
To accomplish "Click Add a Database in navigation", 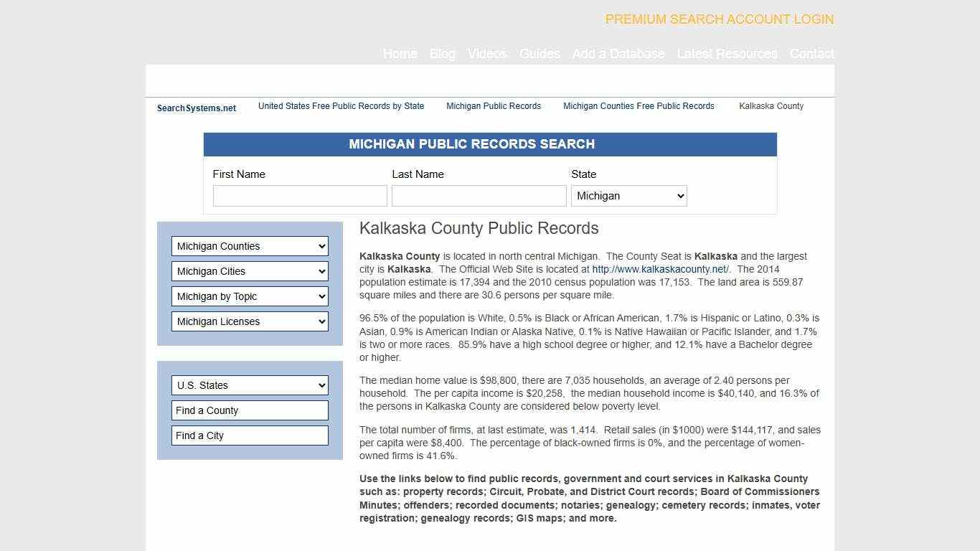I will [618, 54].
